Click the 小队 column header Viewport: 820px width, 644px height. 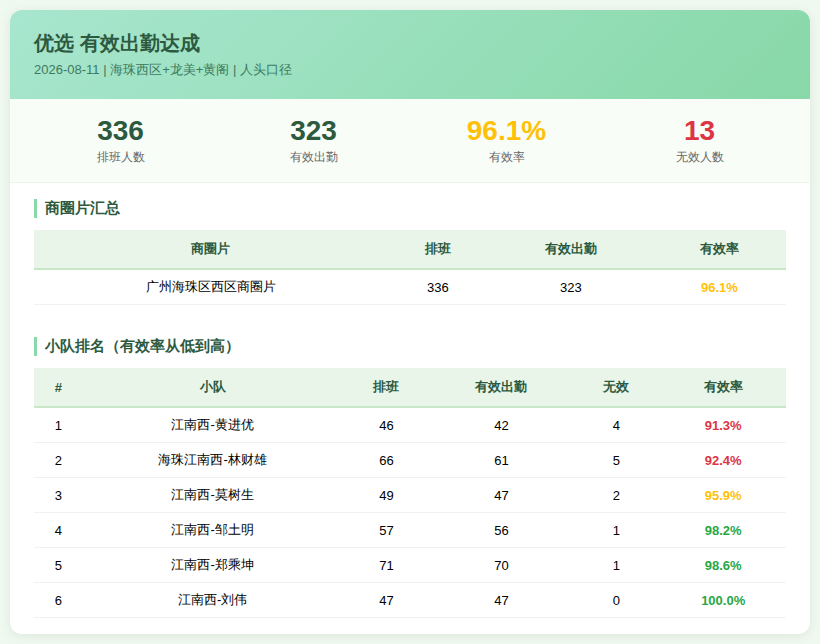click(x=212, y=387)
